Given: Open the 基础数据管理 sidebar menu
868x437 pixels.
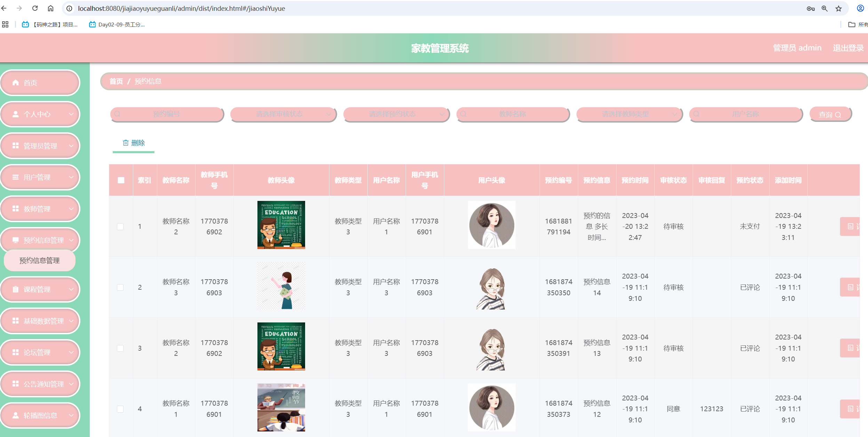Looking at the screenshot, I should point(40,321).
